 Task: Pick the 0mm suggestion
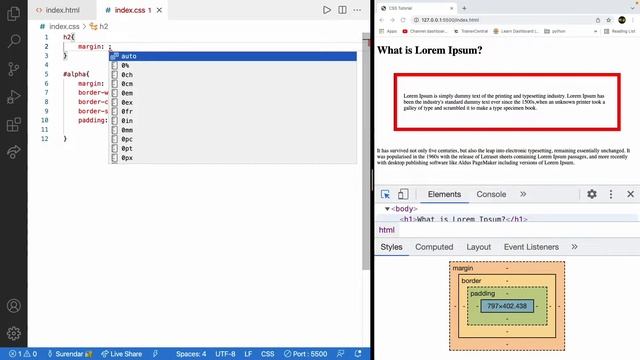pyautogui.click(x=233, y=130)
